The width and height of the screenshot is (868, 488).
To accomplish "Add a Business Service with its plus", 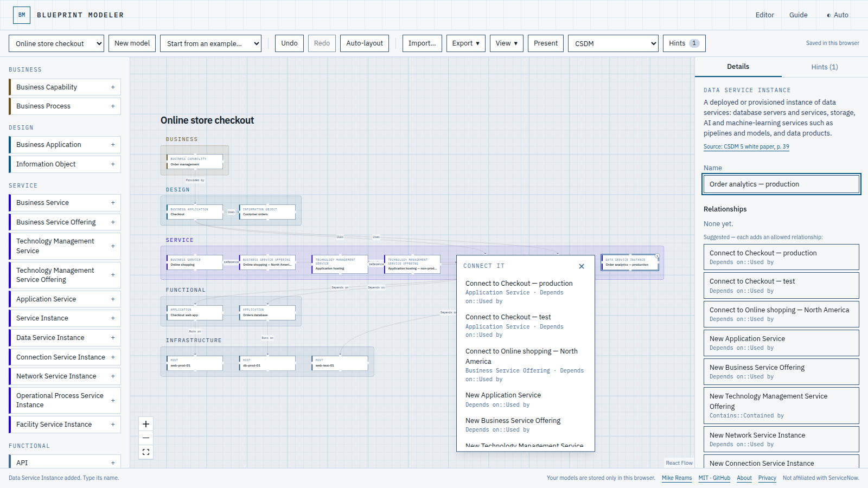I will click(113, 203).
